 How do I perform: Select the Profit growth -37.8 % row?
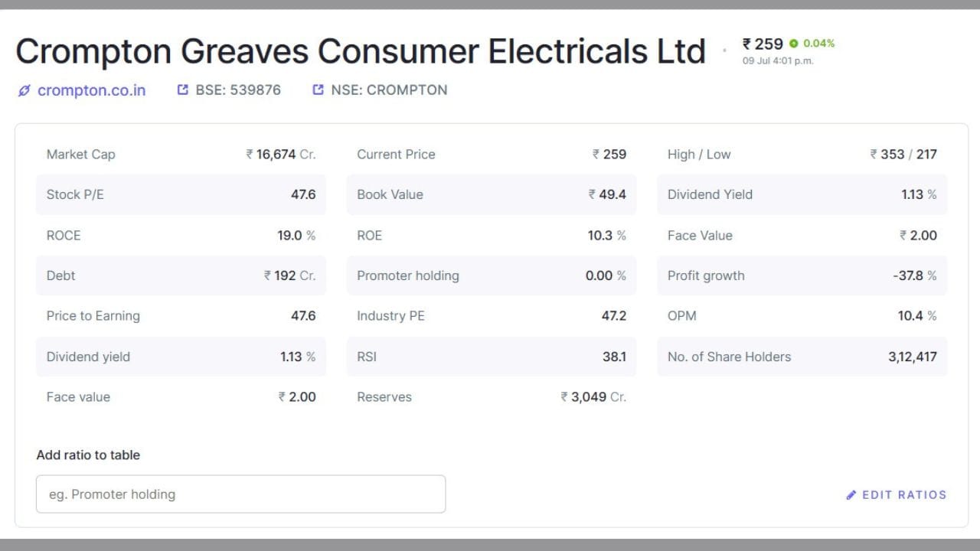[802, 275]
